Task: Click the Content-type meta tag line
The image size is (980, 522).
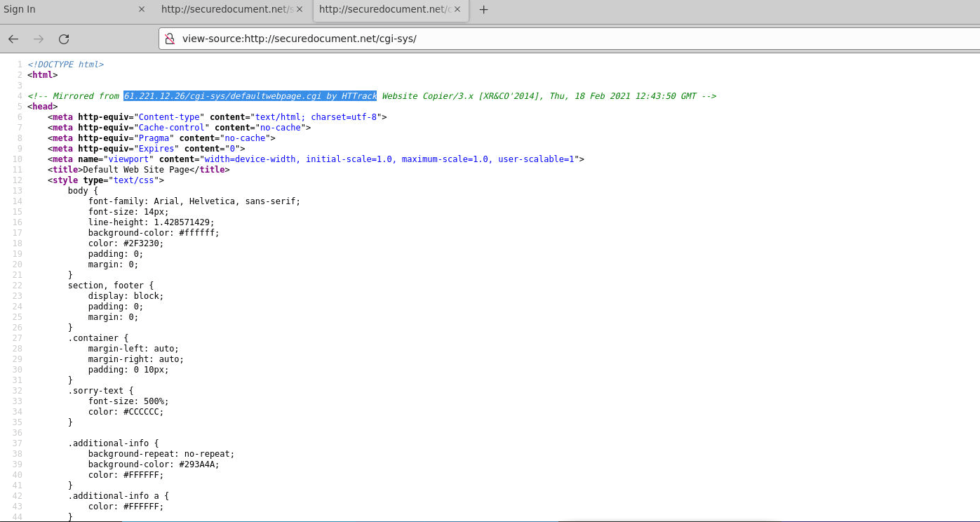Action: (x=217, y=117)
